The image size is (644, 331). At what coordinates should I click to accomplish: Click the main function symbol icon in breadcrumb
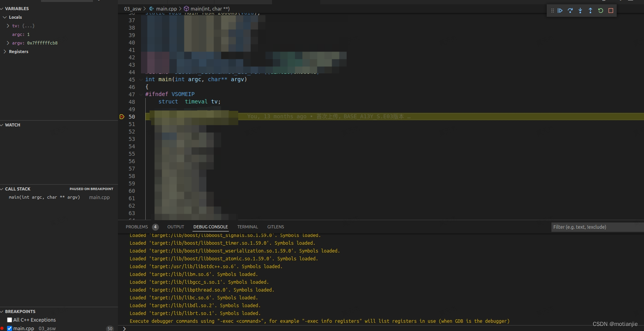186,9
